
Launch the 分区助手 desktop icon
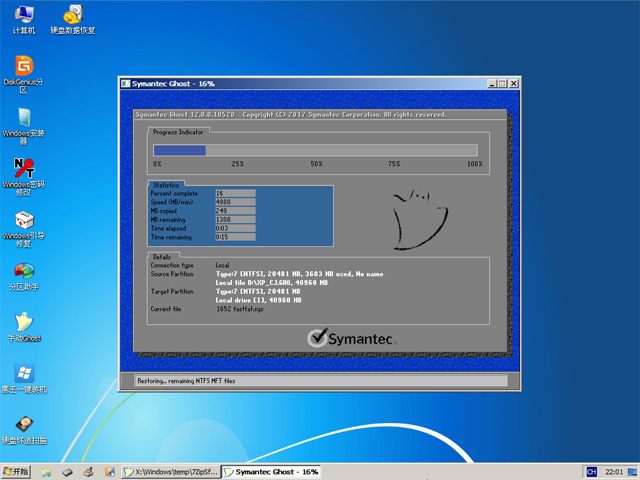coord(23,272)
